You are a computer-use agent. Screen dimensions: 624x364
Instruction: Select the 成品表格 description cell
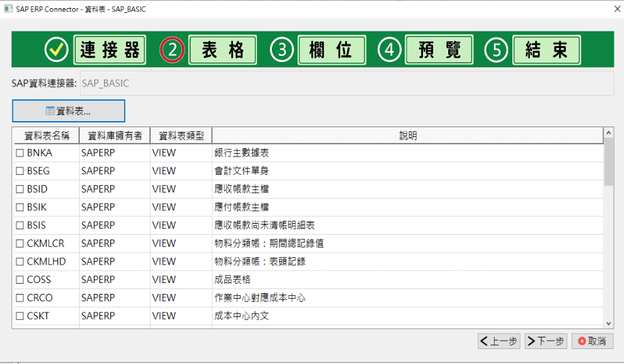click(407, 280)
